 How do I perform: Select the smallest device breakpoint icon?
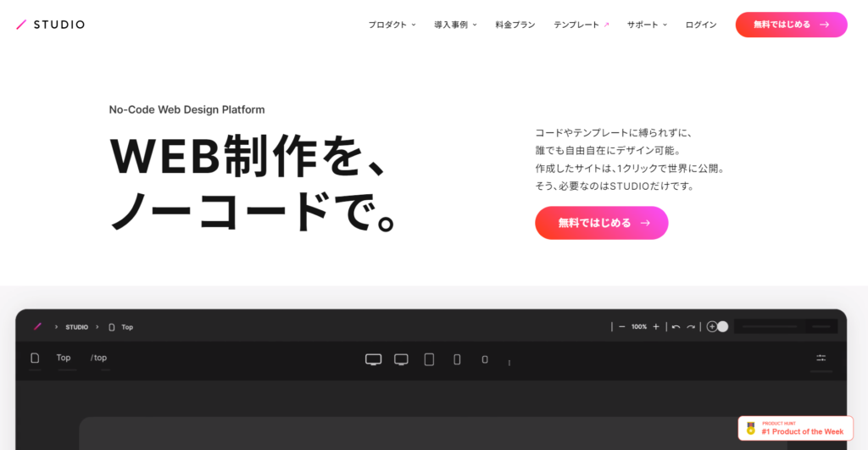coord(485,360)
